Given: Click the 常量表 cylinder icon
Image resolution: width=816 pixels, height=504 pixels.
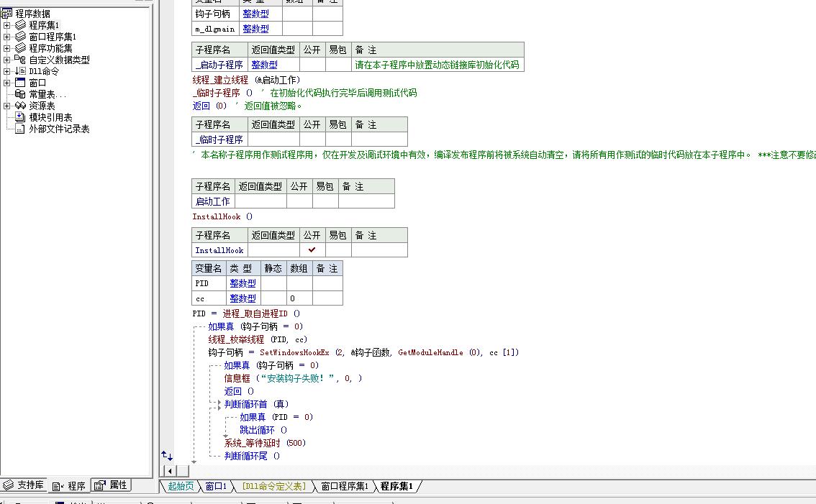Looking at the screenshot, I should pos(20,94).
